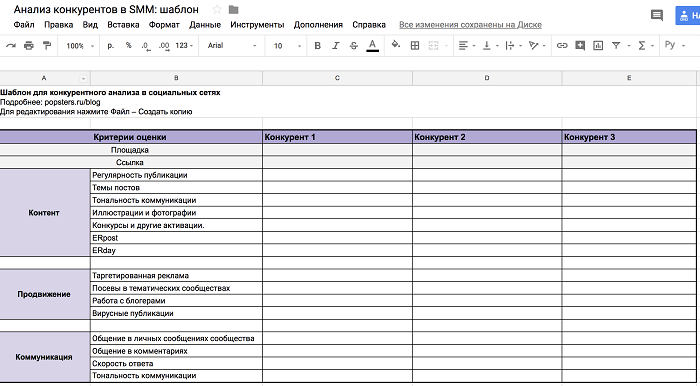Expand the merge cells options arrow
This screenshot has width=700, height=386.
446,46
